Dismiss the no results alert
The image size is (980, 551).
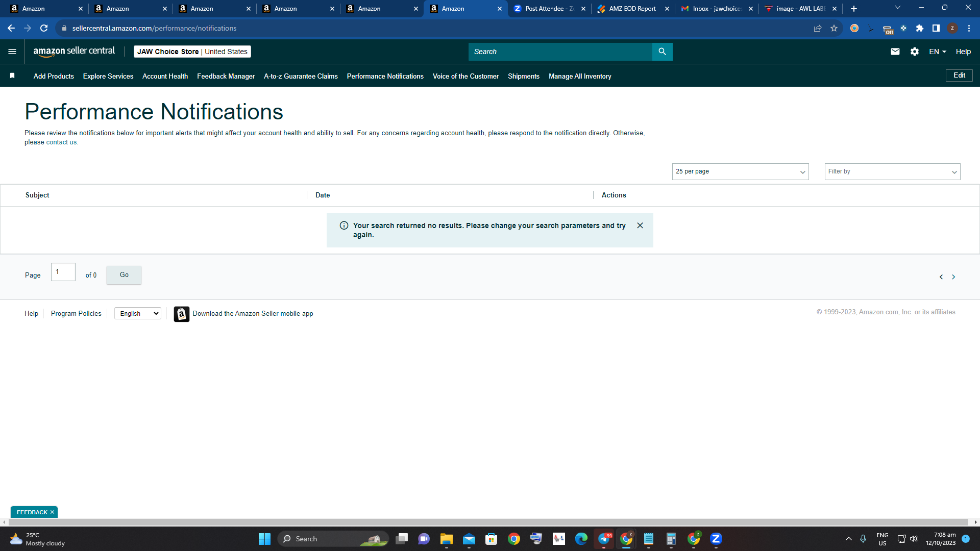(x=640, y=226)
